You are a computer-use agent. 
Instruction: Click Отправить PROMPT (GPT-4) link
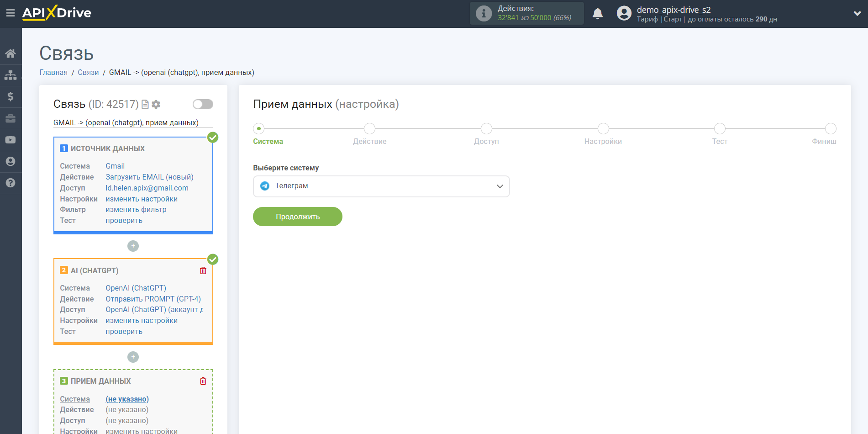tap(153, 299)
